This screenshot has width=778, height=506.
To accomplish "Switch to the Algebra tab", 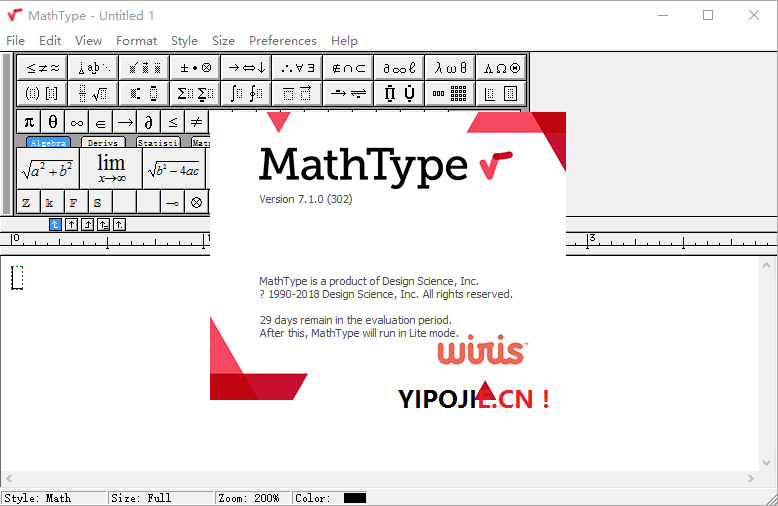I will click(48, 142).
